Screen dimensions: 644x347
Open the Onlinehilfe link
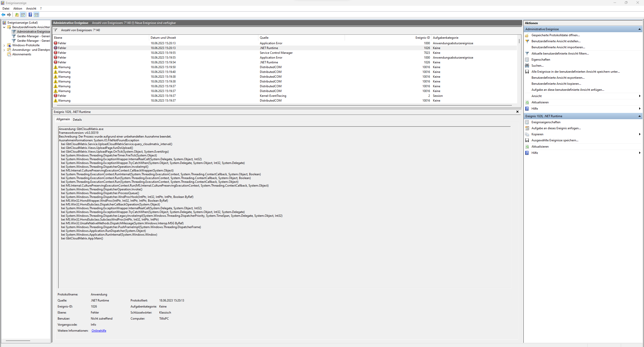click(x=99, y=331)
